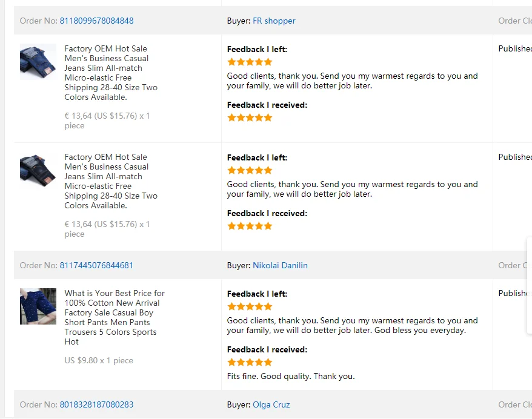Click stars under Nikolai's Feedback I left

[250, 306]
